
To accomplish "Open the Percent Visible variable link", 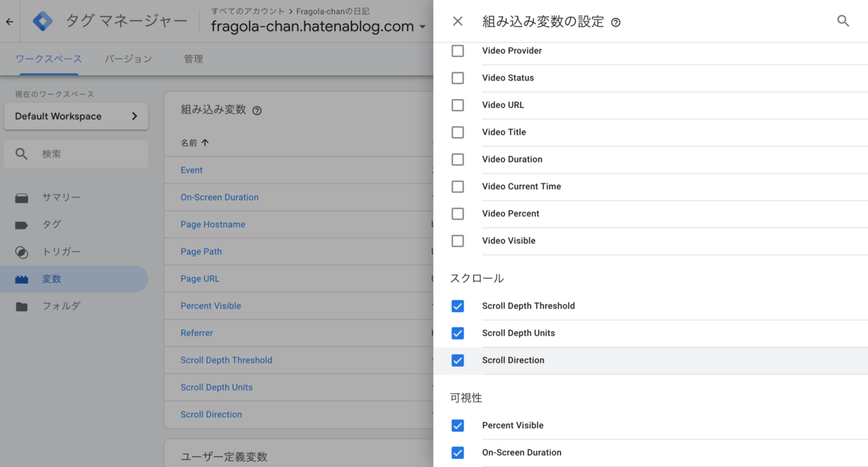I will point(210,306).
